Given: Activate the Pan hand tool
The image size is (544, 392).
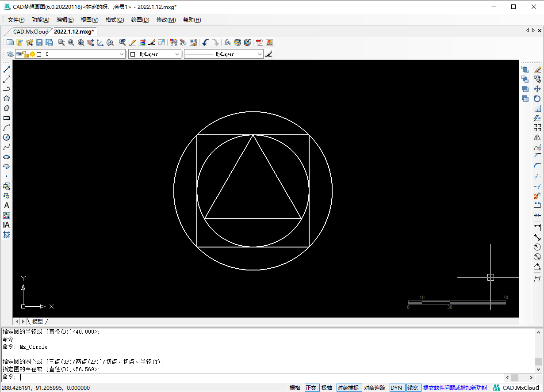Looking at the screenshot, I should pos(91,42).
